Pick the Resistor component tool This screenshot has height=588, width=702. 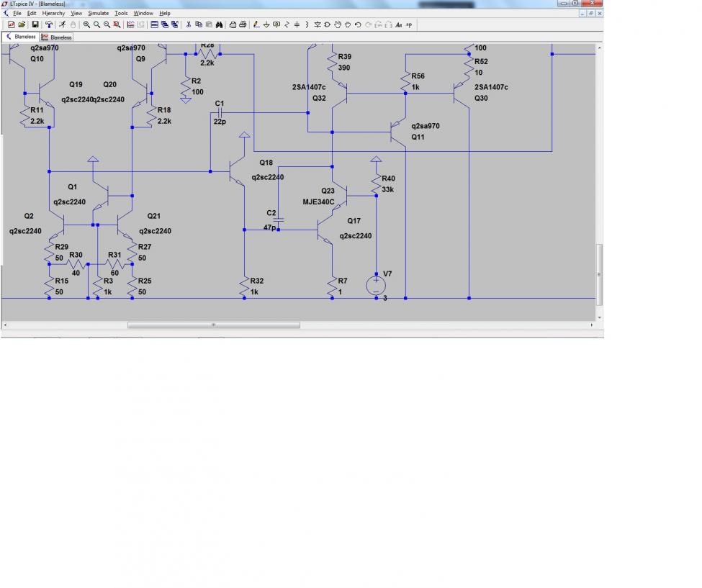point(287,24)
